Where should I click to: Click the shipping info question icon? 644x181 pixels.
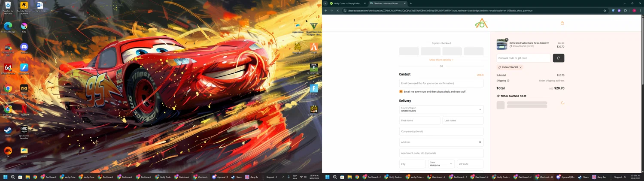508,81
